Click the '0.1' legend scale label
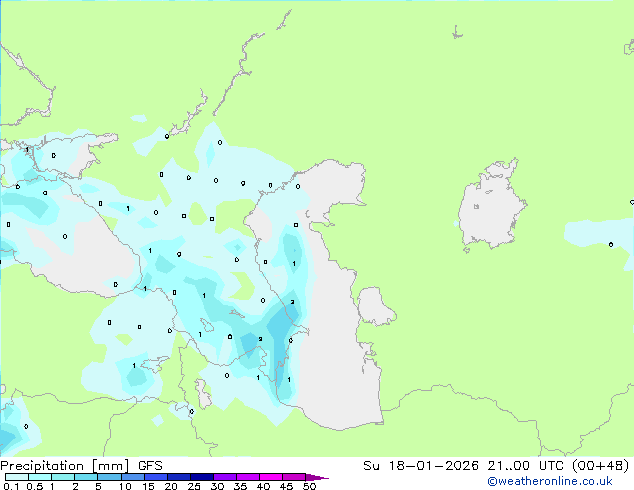 coord(12,486)
